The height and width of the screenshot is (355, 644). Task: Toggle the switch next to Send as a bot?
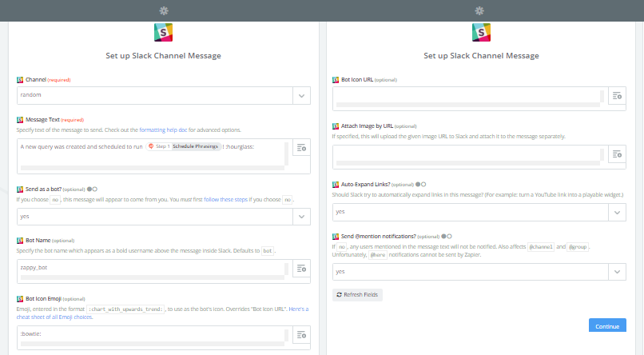[93, 189]
